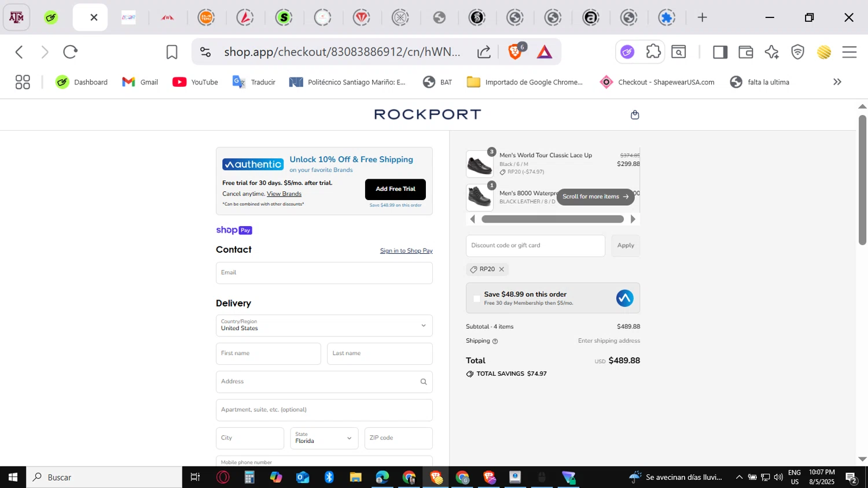868x488 pixels.
Task: Open the View Brands link
Action: point(284,194)
